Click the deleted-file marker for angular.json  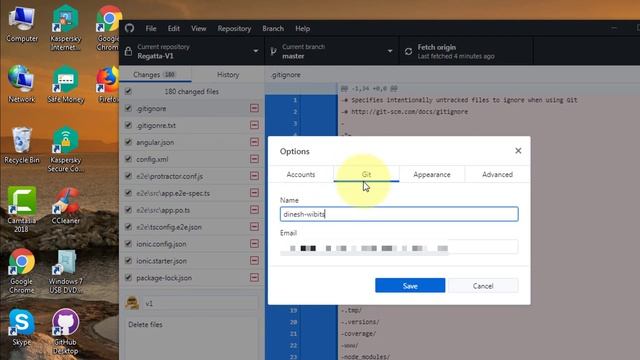coord(254,142)
